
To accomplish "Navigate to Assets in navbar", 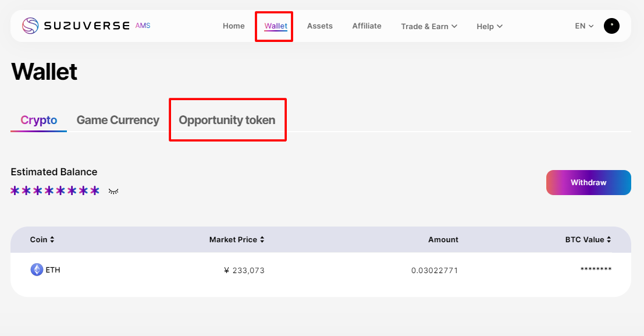I will tap(320, 26).
